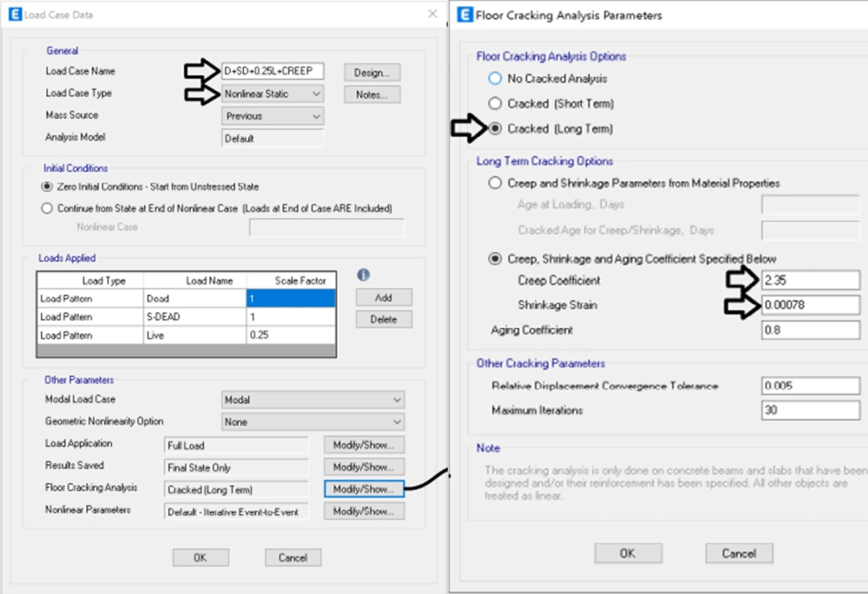Click the Design... button
This screenshot has width=868, height=594.
pyautogui.click(x=372, y=73)
